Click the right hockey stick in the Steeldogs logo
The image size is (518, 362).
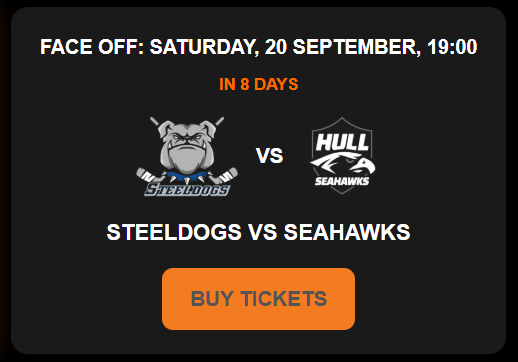pyautogui.click(x=229, y=175)
